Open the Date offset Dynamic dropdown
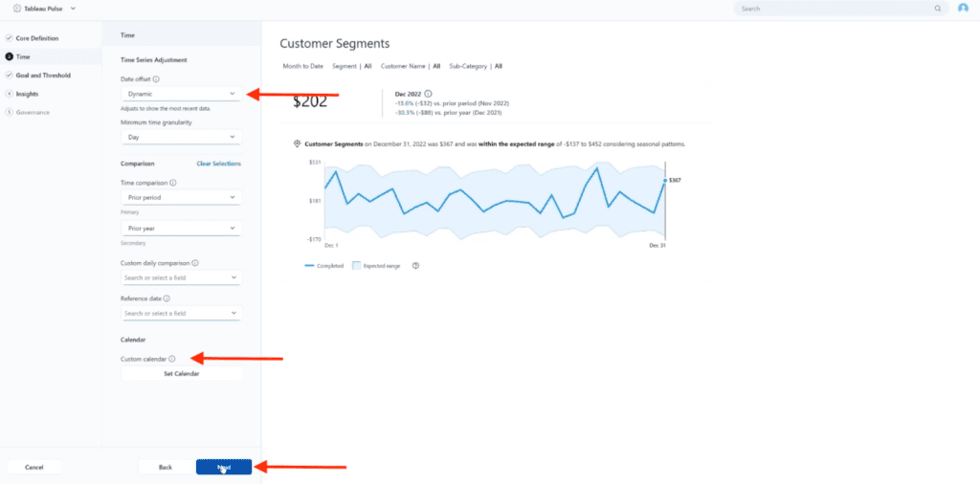Screen dimensions: 980x484 point(181,94)
